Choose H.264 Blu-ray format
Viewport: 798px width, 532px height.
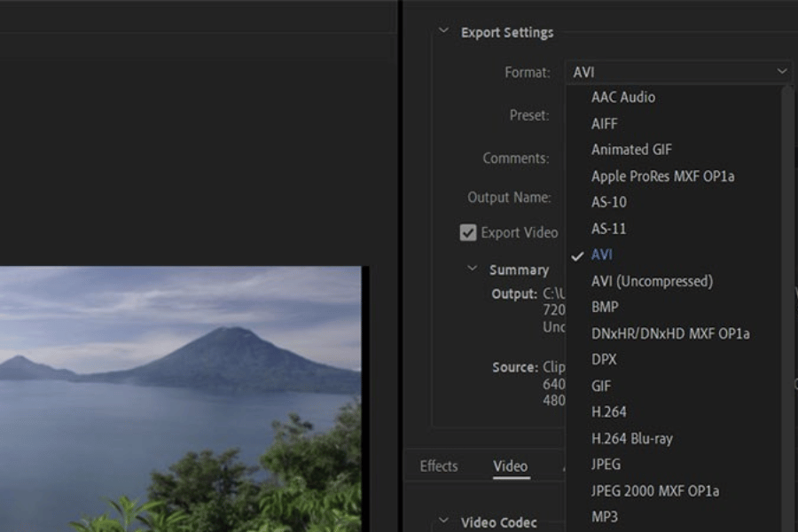tap(632, 438)
